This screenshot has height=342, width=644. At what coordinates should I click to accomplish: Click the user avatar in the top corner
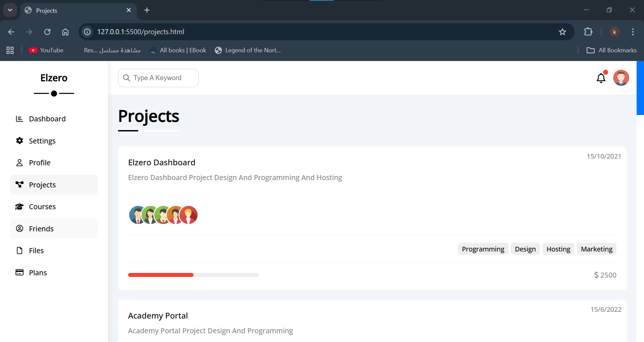(x=621, y=77)
